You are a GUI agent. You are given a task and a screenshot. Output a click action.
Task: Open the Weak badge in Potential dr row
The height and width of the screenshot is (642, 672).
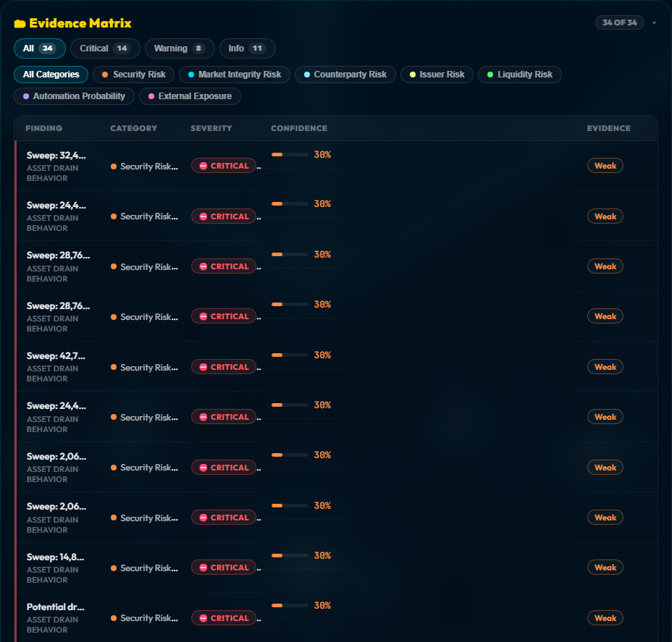click(605, 618)
